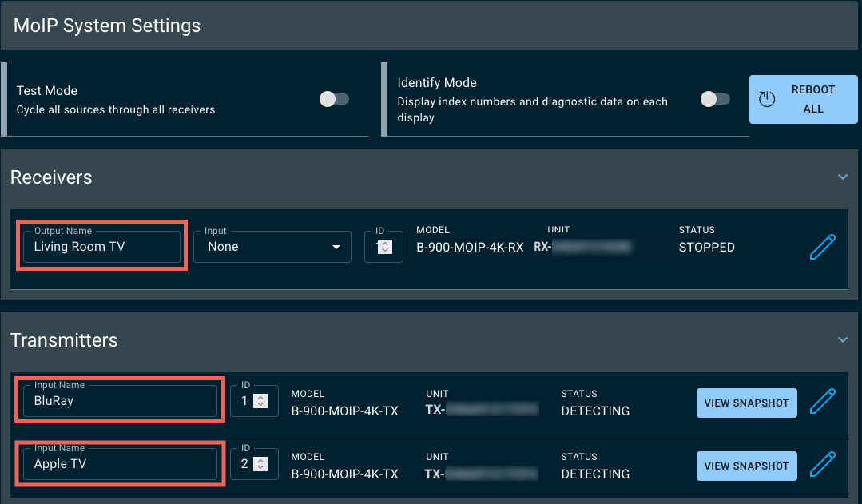
Task: View snapshot for the Apple TV transmitter
Action: click(746, 466)
